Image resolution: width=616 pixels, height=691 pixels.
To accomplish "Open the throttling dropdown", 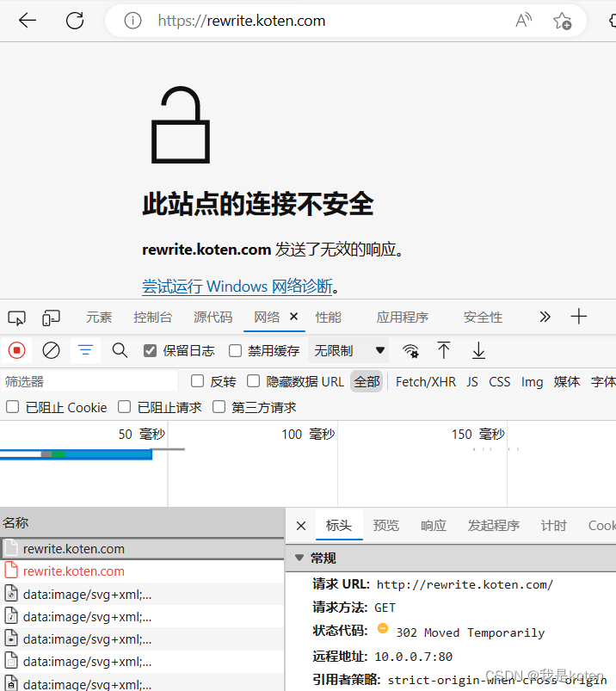I will point(348,351).
